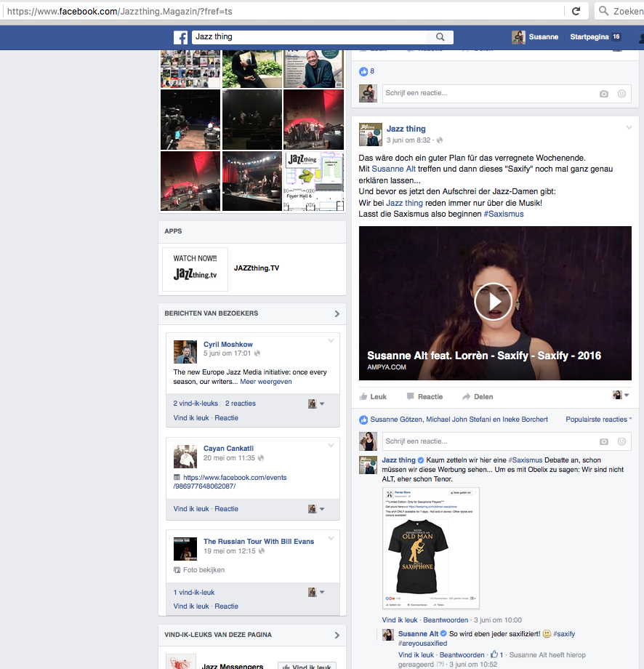This screenshot has height=669, width=644.
Task: Click the 3 juni om 8:32 timestamp
Action: click(x=408, y=140)
